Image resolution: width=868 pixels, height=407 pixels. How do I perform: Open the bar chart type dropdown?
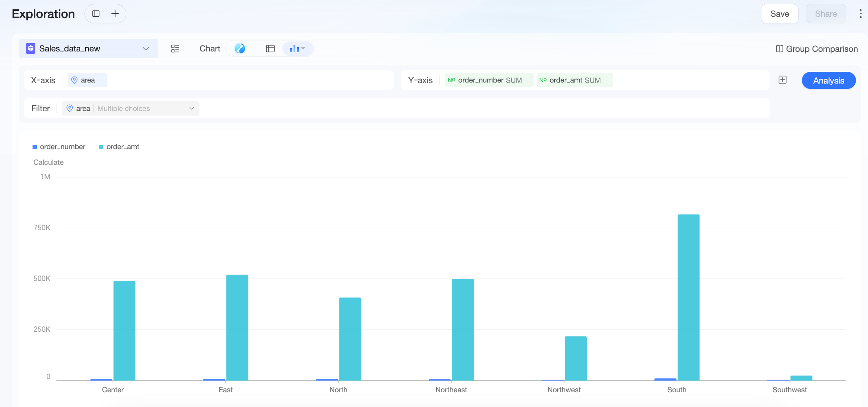pos(298,48)
